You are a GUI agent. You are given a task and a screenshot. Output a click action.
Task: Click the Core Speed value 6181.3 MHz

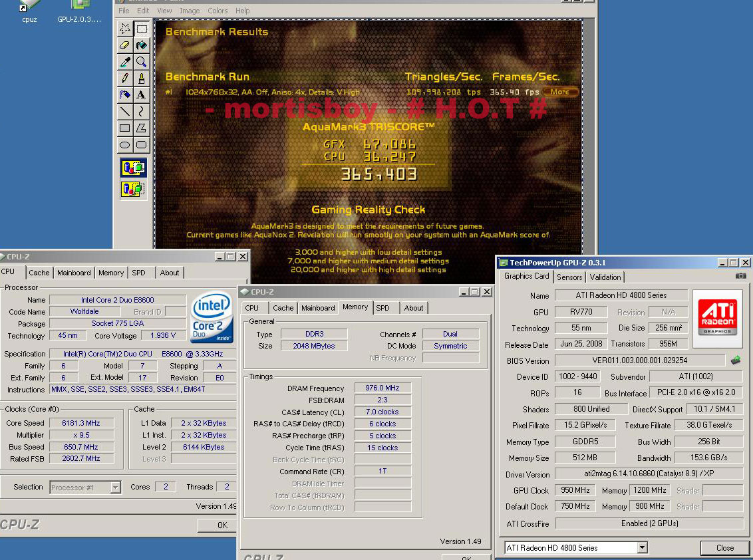(x=81, y=423)
